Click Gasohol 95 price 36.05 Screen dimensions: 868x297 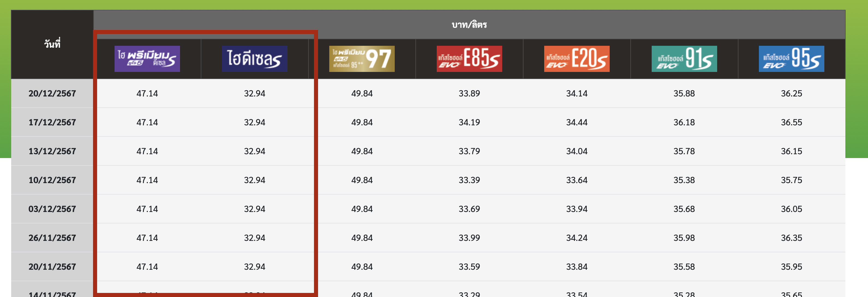[792, 209]
